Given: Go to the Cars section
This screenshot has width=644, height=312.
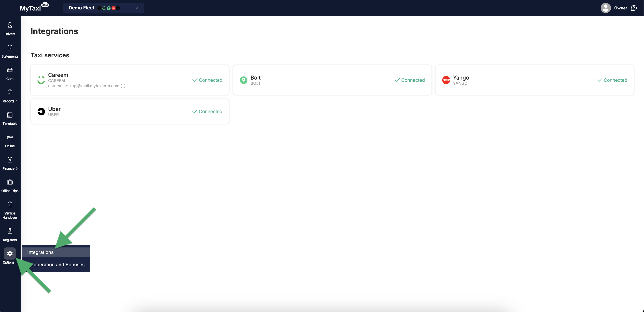Looking at the screenshot, I should 10,74.
